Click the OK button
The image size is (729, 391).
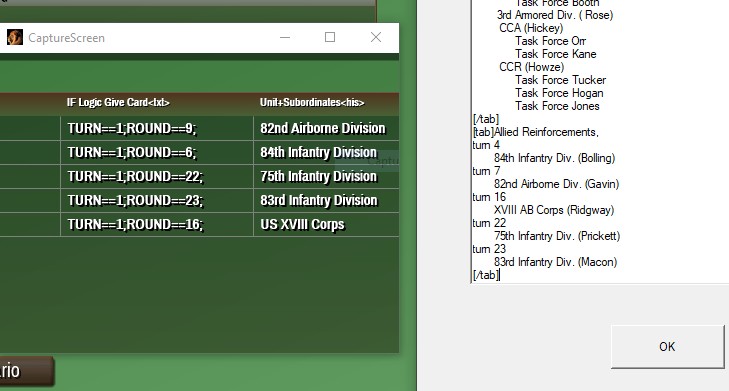pyautogui.click(x=667, y=347)
